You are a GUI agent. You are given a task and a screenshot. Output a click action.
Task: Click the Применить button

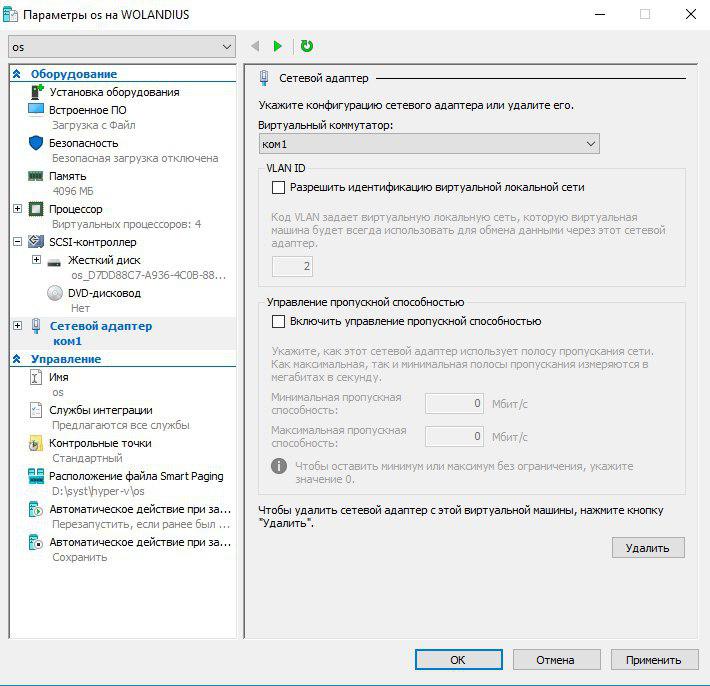pyautogui.click(x=654, y=660)
